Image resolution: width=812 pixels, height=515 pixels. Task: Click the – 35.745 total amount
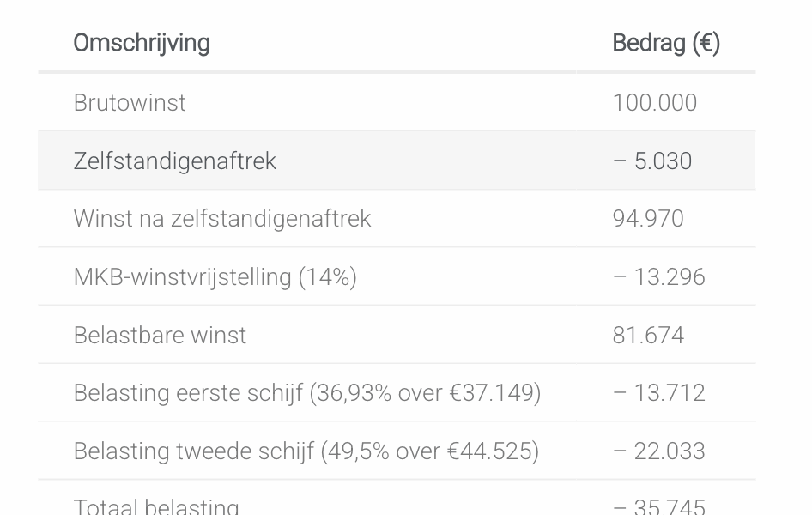pyautogui.click(x=658, y=506)
